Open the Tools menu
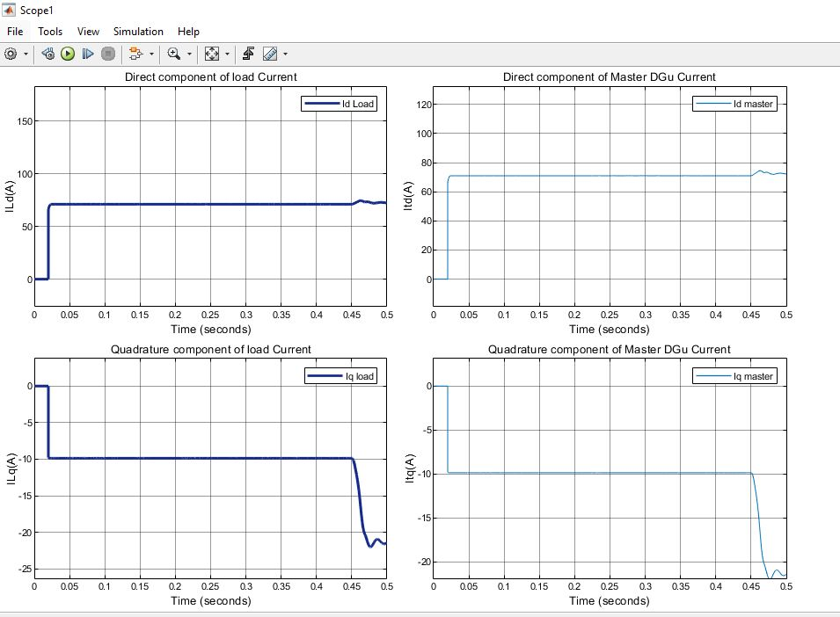Image resolution: width=840 pixels, height=617 pixels. [x=50, y=31]
